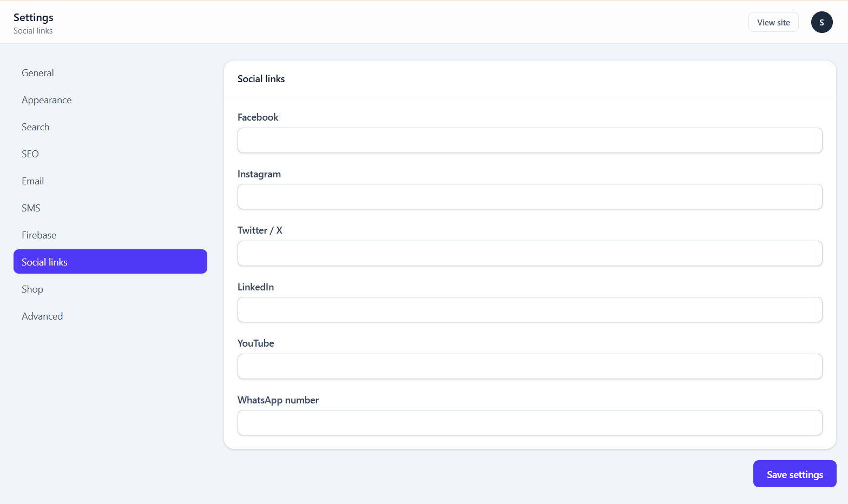
Task: Click the Settings page title
Action: [34, 17]
